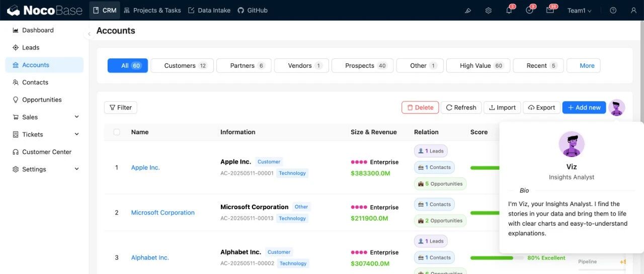Open Contacts in the sidebar

44,82
